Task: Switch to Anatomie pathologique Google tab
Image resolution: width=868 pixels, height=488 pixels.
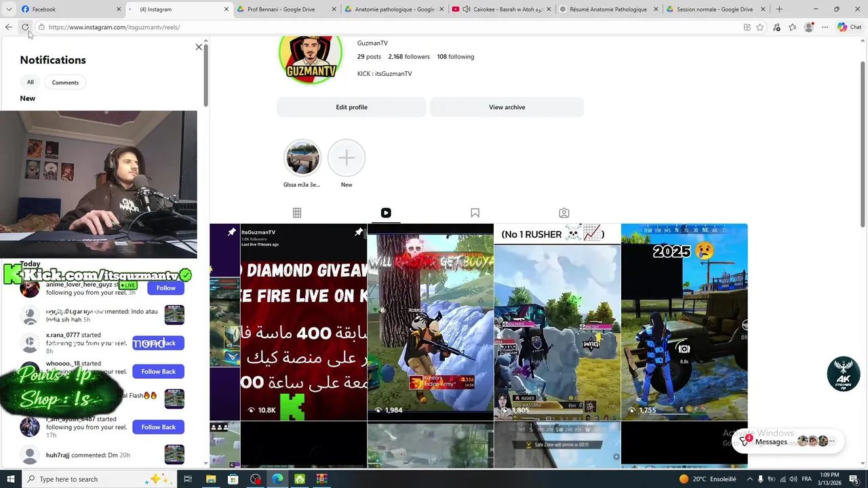Action: click(x=393, y=9)
